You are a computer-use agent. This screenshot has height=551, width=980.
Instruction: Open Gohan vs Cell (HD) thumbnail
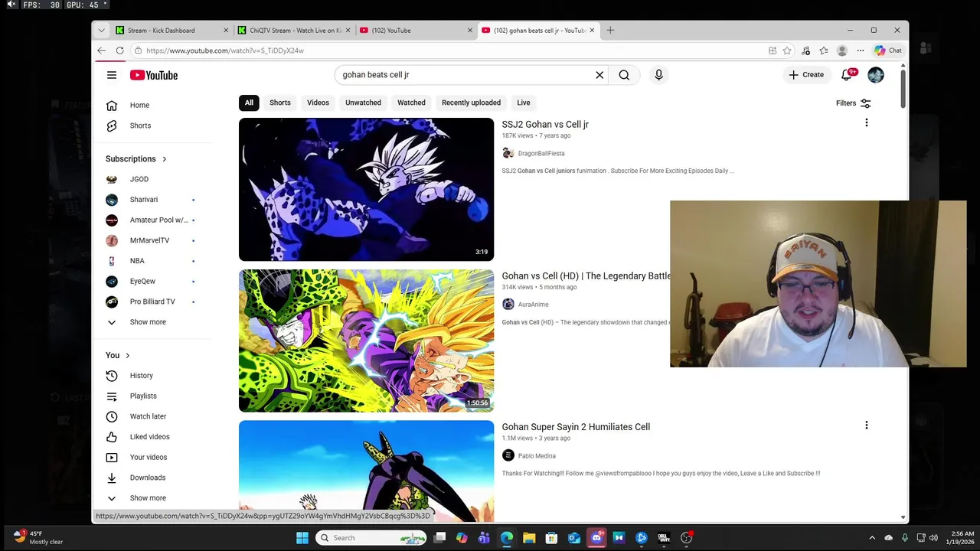coord(366,341)
